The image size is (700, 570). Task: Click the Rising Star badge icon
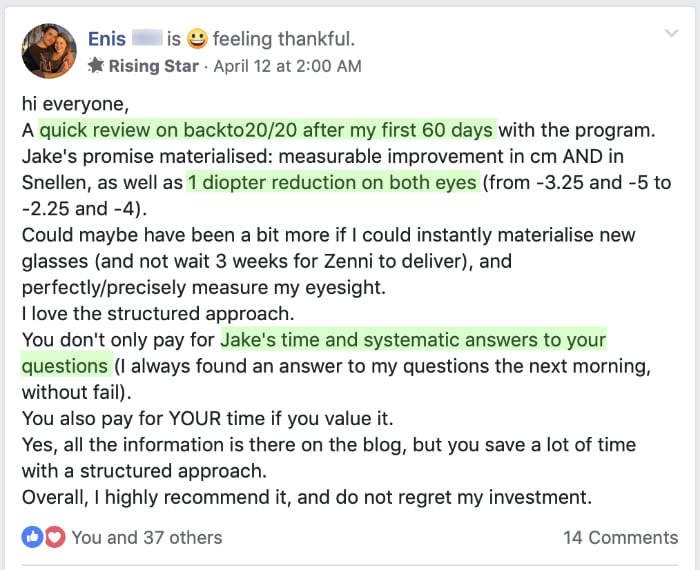pyautogui.click(x=96, y=66)
